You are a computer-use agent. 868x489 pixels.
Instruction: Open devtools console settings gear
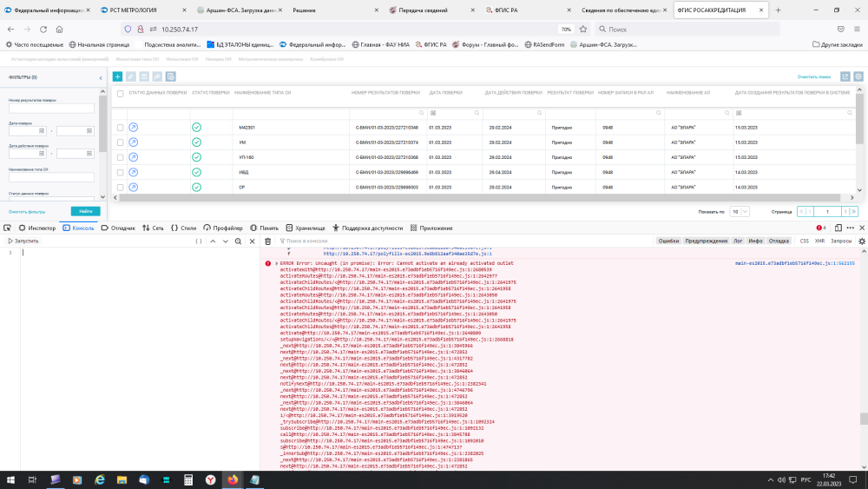click(862, 241)
